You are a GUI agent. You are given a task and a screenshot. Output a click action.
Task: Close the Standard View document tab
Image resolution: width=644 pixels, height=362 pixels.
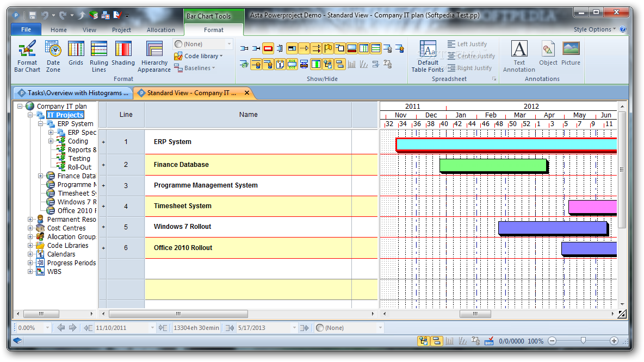[247, 93]
